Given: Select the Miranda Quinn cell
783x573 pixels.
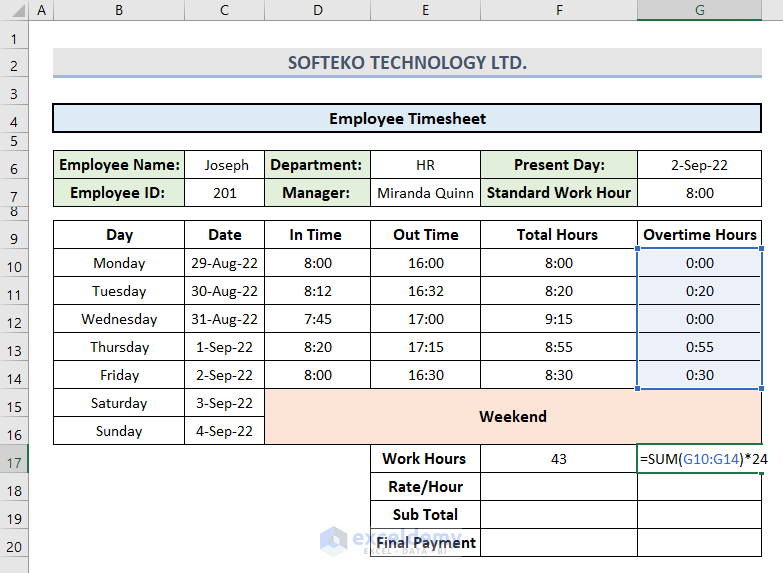Looking at the screenshot, I should 425,193.
